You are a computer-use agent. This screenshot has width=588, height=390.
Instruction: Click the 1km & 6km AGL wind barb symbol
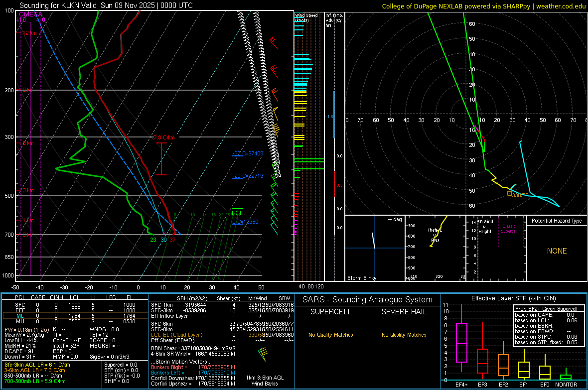click(263, 354)
